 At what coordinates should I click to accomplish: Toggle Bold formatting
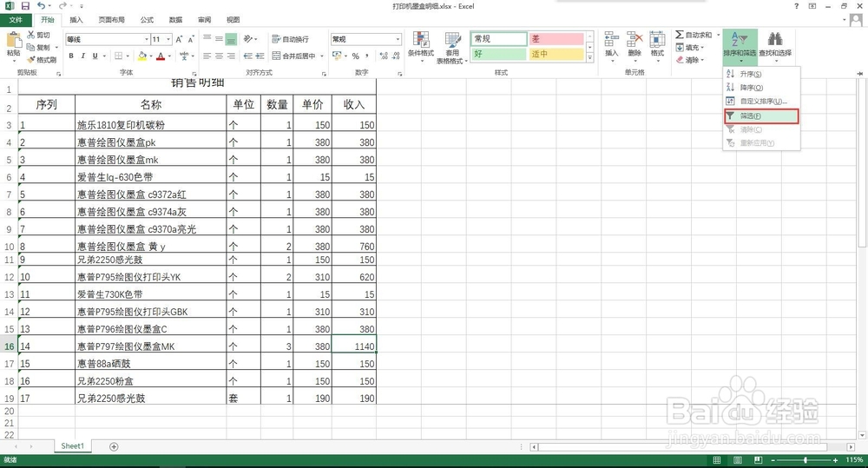[71, 56]
